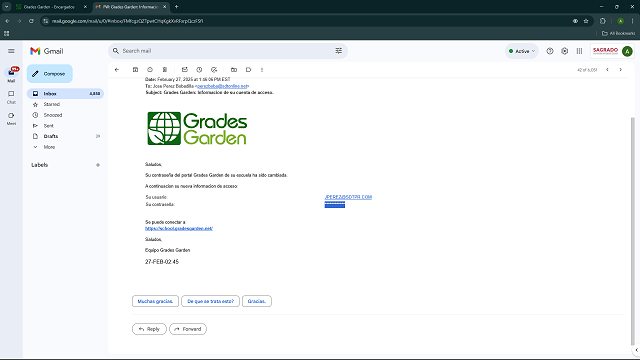
Task: Open the Gmail main menu hamburger
Action: [11, 51]
